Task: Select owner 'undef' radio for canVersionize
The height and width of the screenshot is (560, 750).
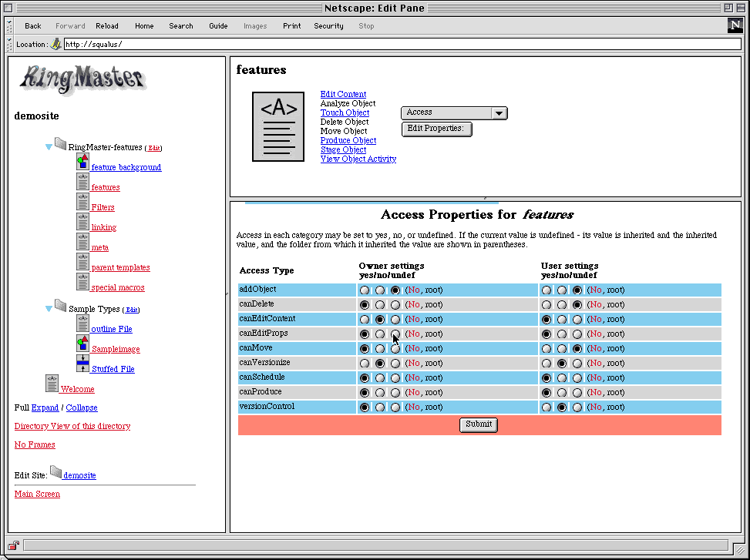Action: coord(395,363)
